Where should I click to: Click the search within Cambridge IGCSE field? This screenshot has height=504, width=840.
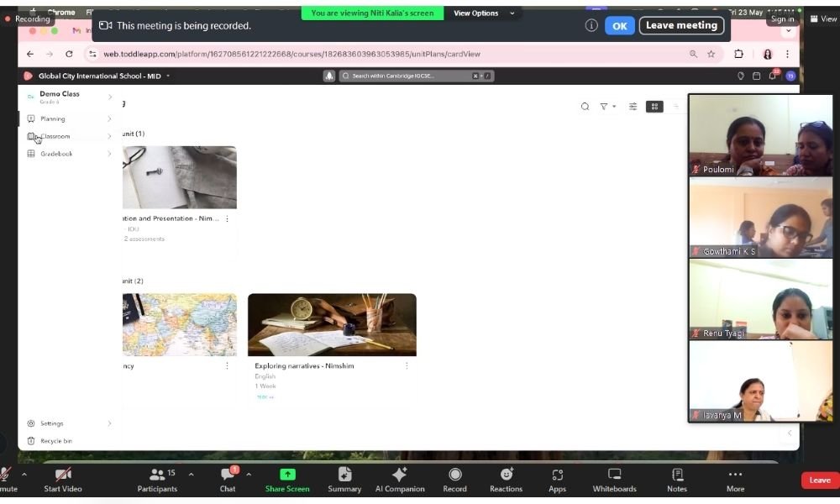(x=416, y=76)
